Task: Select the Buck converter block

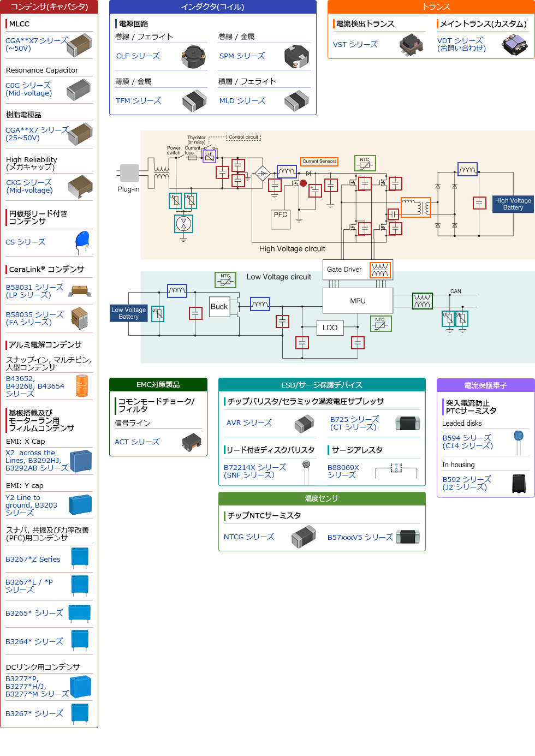Action: point(219,307)
